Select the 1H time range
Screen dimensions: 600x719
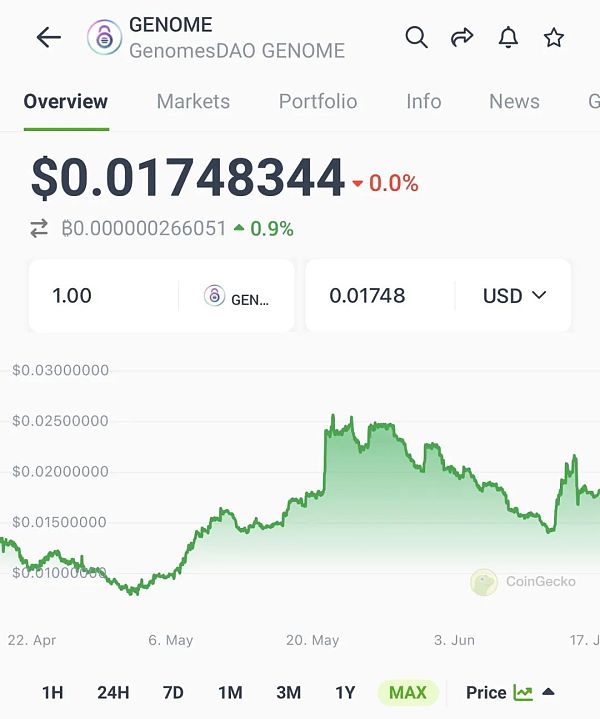[53, 692]
